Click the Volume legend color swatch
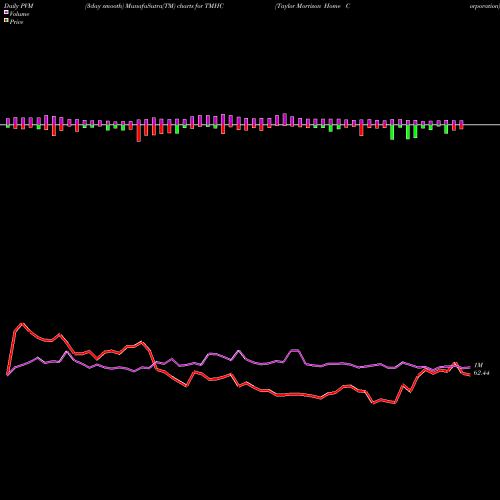Screen dimensions: 500x500 6,12
